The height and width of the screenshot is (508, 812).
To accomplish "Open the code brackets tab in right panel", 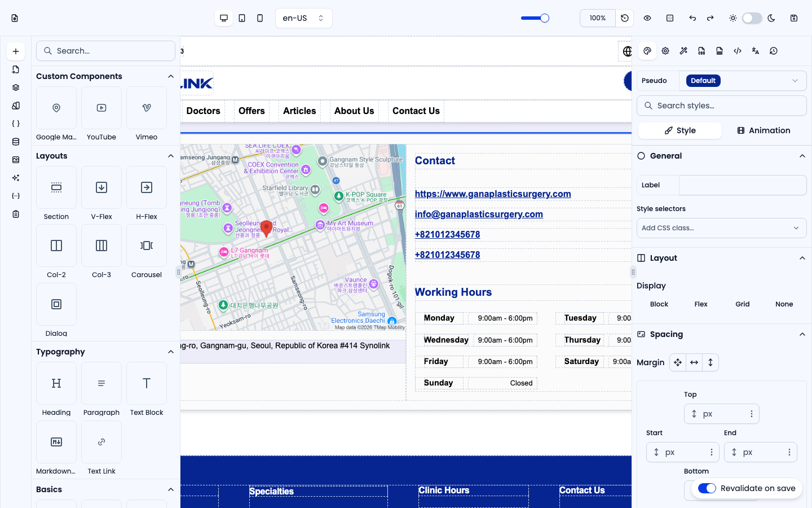I will coord(738,51).
